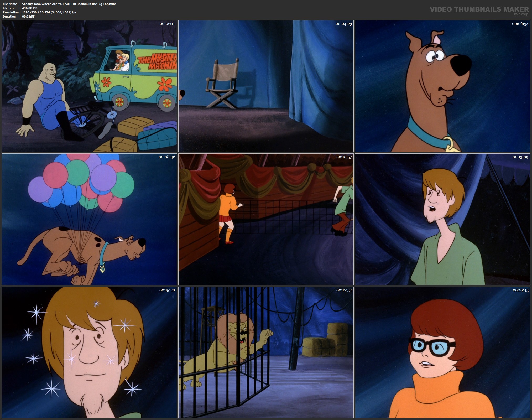Click the 00:15:20 timestamp label

[x=167, y=290]
